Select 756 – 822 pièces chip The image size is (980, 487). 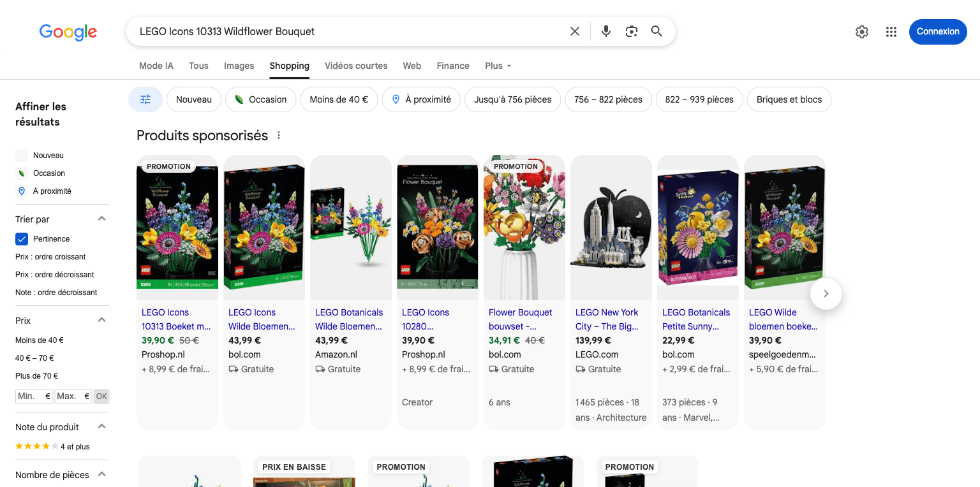coord(608,99)
